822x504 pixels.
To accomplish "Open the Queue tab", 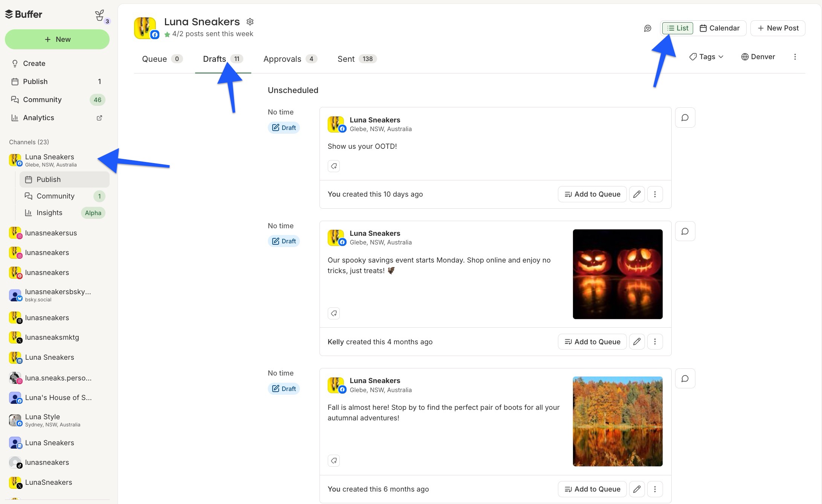I will (x=162, y=59).
